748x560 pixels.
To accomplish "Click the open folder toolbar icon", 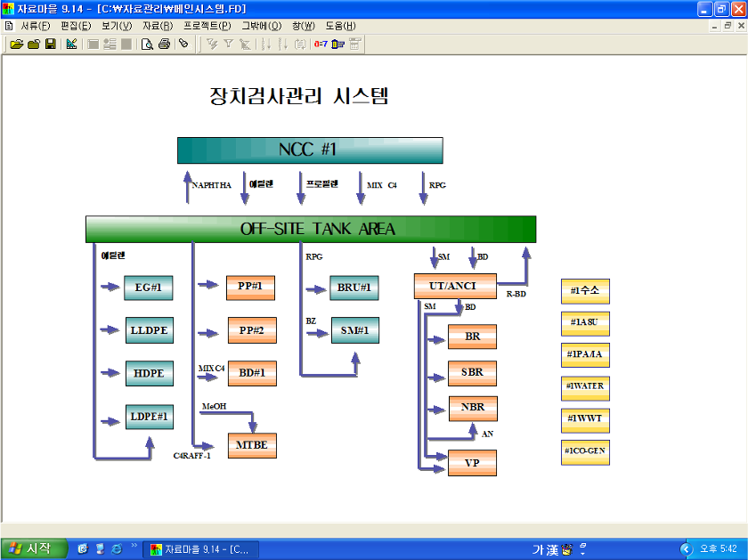I will [x=16, y=44].
